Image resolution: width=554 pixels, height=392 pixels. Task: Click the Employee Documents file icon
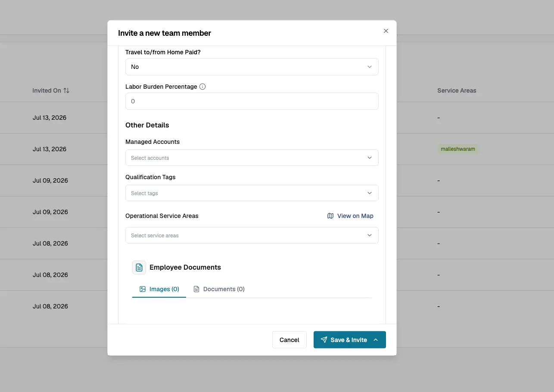point(139,268)
